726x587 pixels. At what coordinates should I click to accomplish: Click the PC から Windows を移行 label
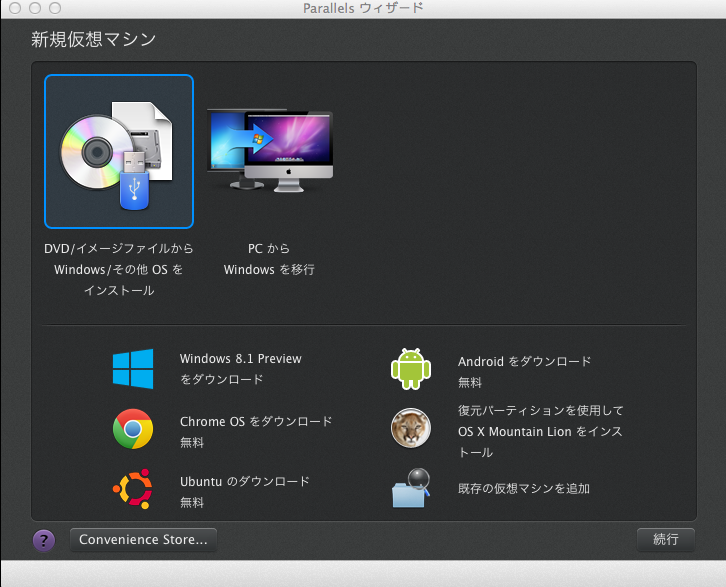[269, 259]
